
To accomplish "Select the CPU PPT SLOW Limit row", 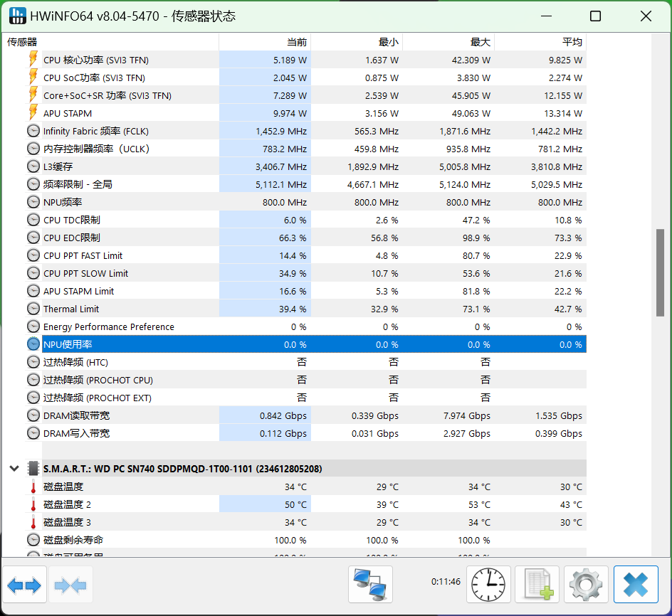I will (x=314, y=273).
